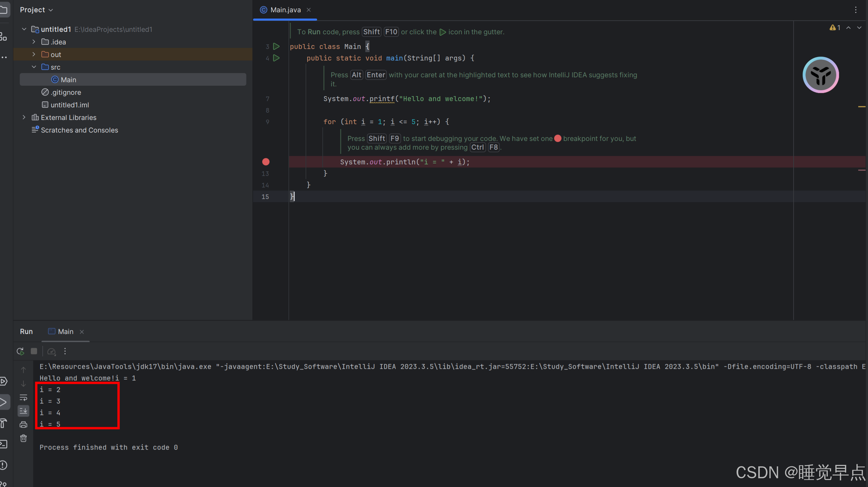Click the Rerun Main icon

(20, 351)
